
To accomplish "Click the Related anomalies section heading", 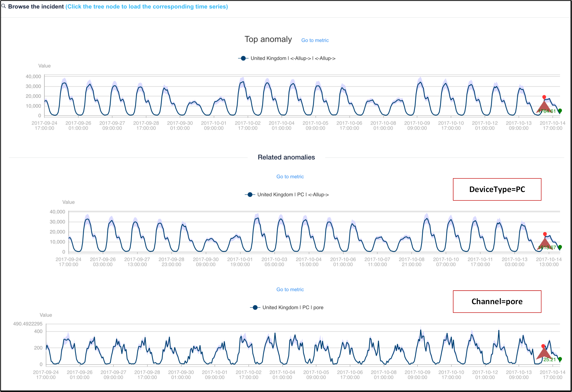I will (286, 157).
